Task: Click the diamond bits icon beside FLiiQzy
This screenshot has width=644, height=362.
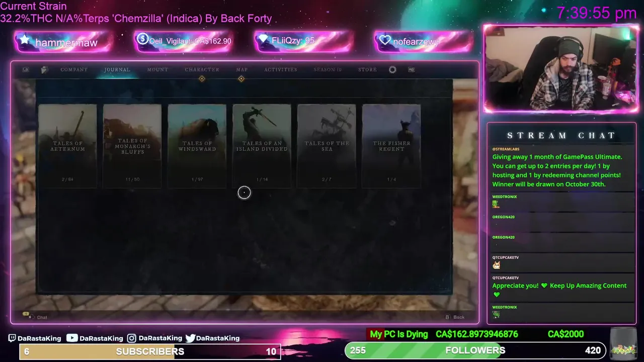Action: click(264, 39)
